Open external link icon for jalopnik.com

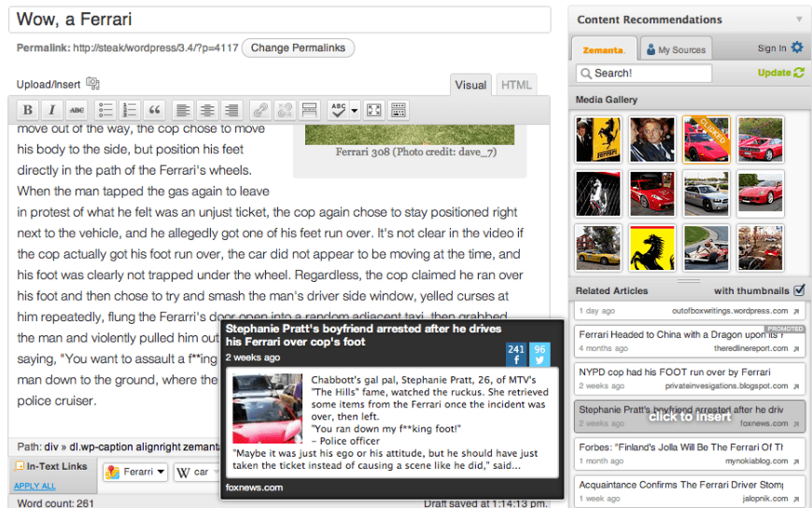point(796,499)
